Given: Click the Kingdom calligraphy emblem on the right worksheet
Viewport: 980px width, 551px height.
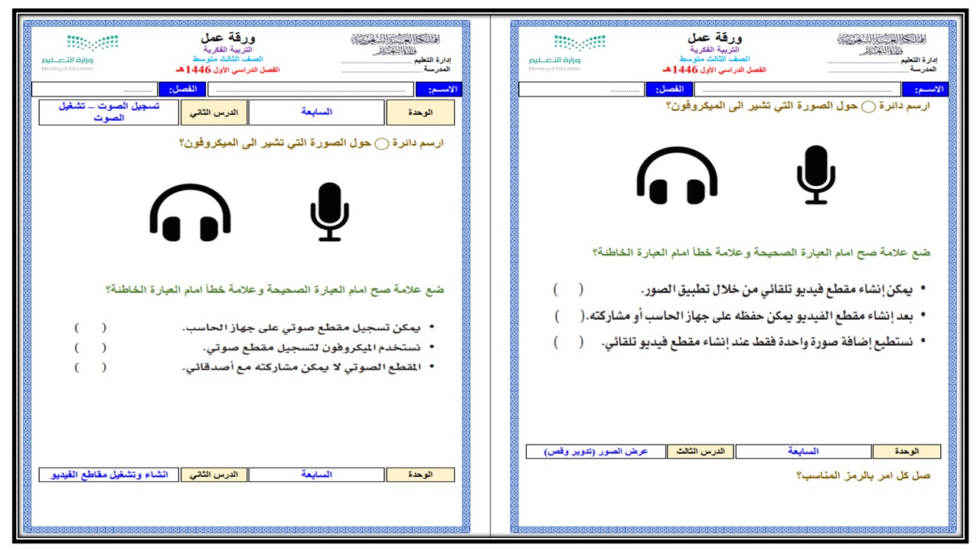Looking at the screenshot, I should coord(881,44).
